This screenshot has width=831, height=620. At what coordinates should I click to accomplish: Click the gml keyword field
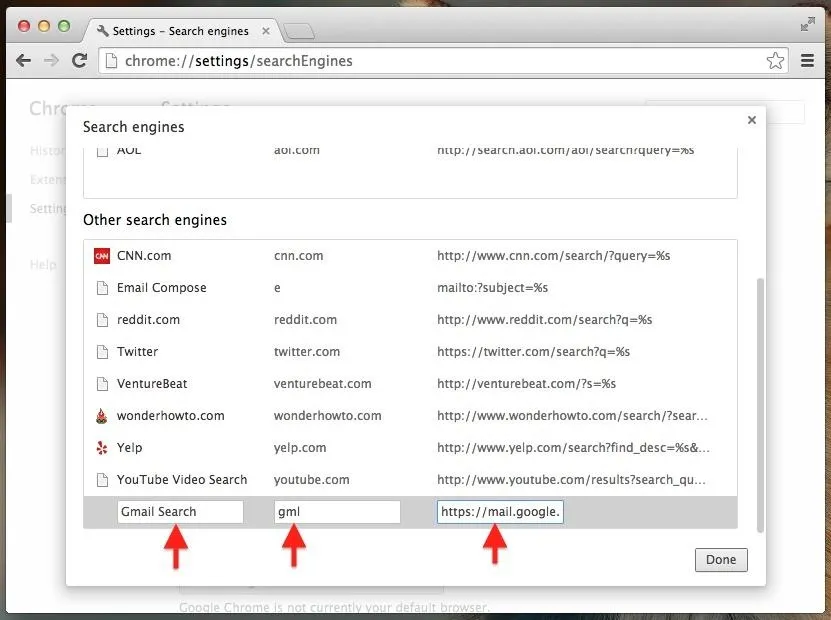tap(337, 512)
